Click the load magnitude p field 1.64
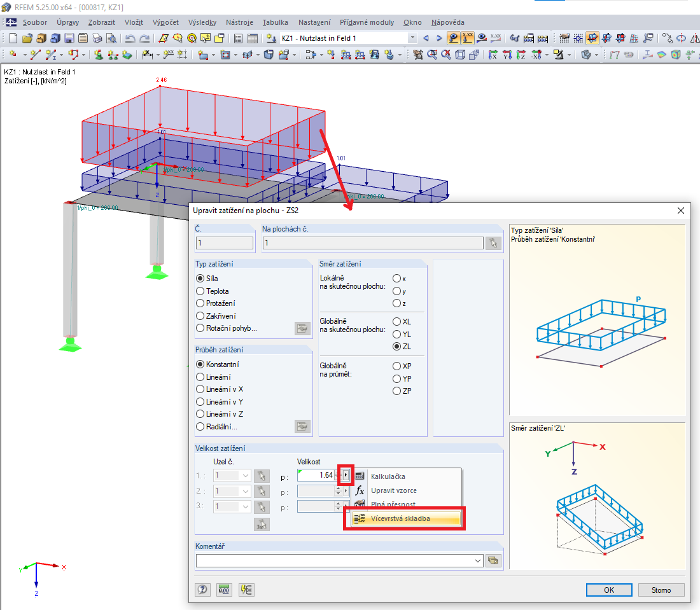The height and width of the screenshot is (610, 700). pyautogui.click(x=316, y=475)
